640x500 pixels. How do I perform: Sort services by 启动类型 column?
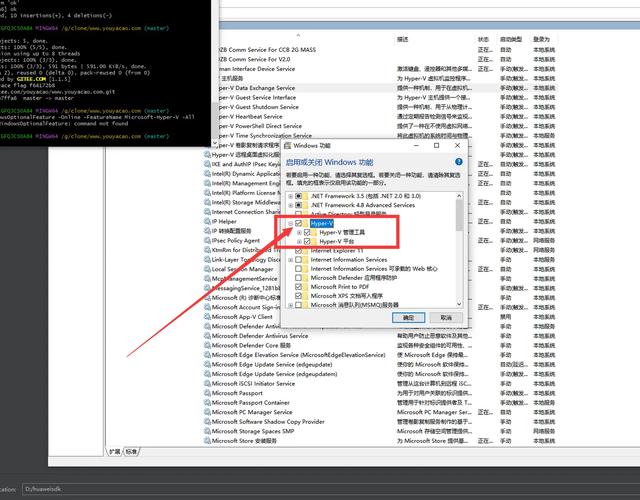tap(511, 39)
